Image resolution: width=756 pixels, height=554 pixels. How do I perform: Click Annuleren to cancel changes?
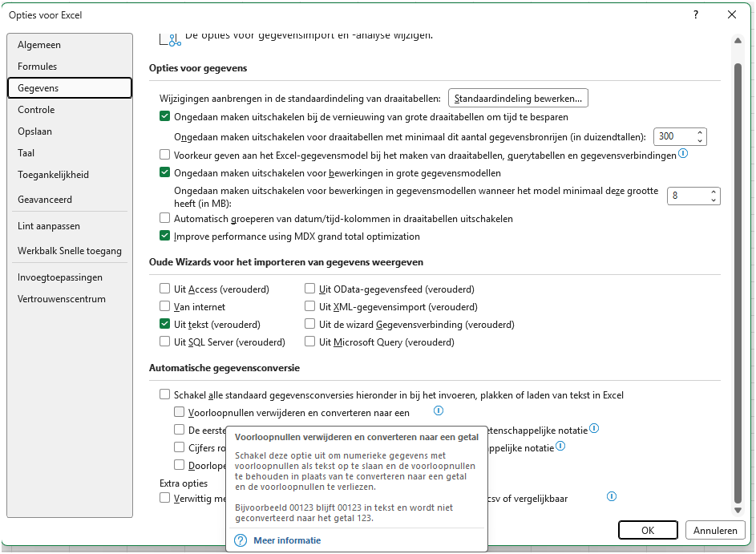tap(715, 531)
